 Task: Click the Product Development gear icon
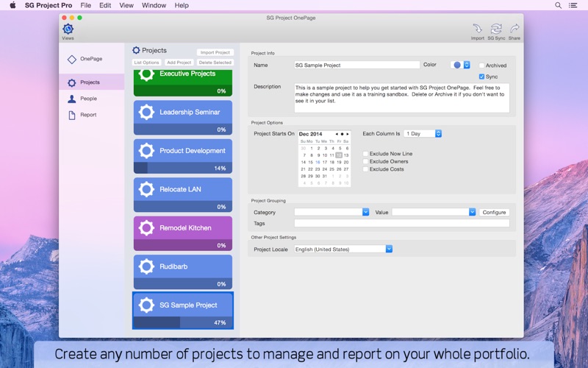pos(146,151)
